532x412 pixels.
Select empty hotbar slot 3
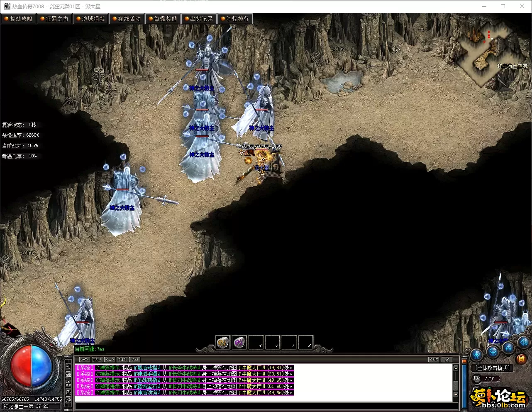(256, 343)
